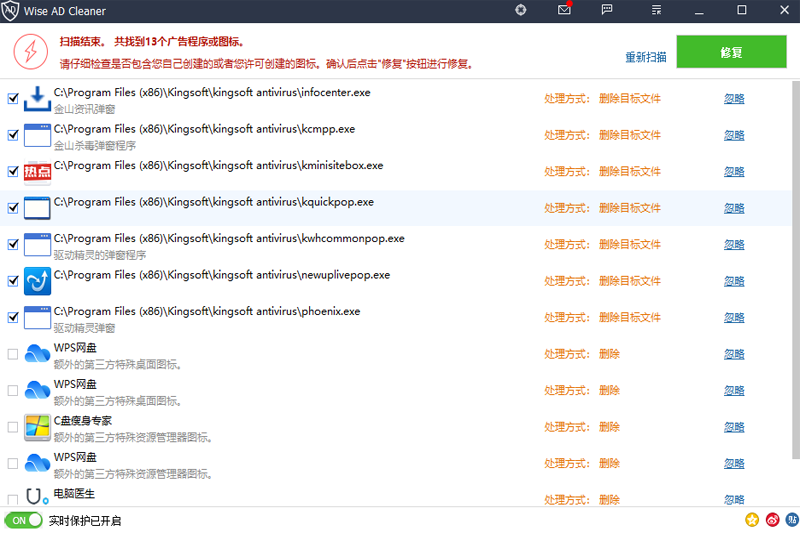Click 忽略 link for phoenix.exe
The width and height of the screenshot is (800, 533).
tap(734, 318)
